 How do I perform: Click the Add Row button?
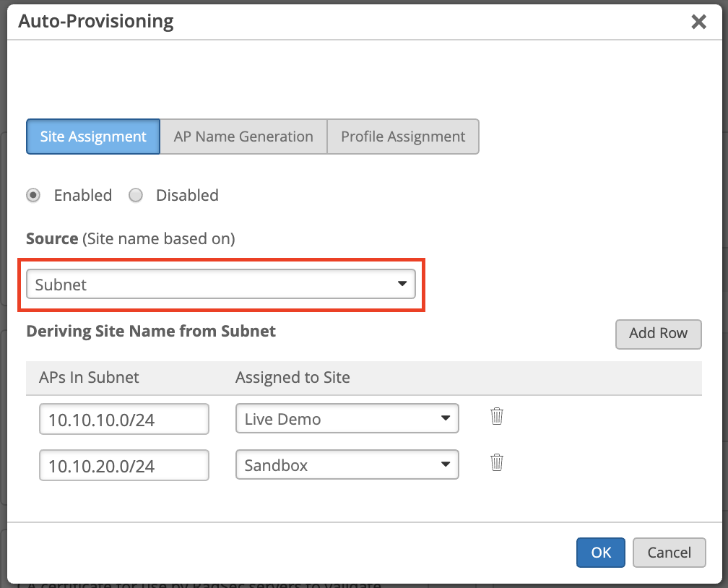(x=658, y=334)
